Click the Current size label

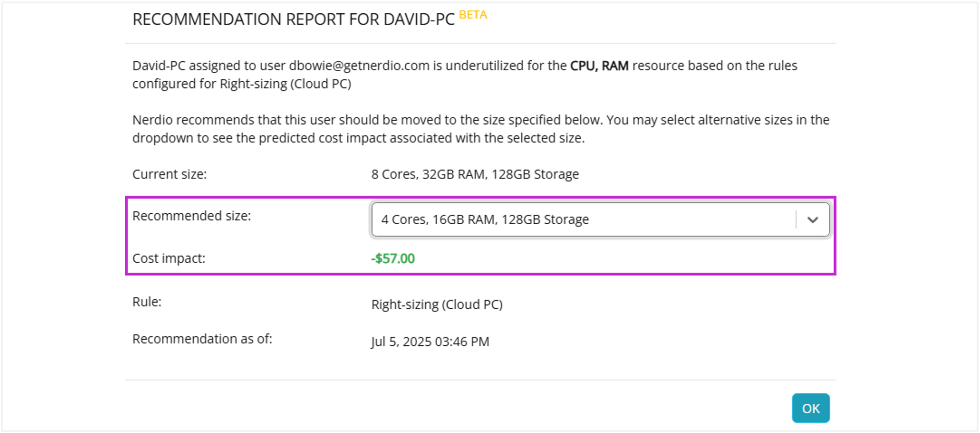pos(170,174)
